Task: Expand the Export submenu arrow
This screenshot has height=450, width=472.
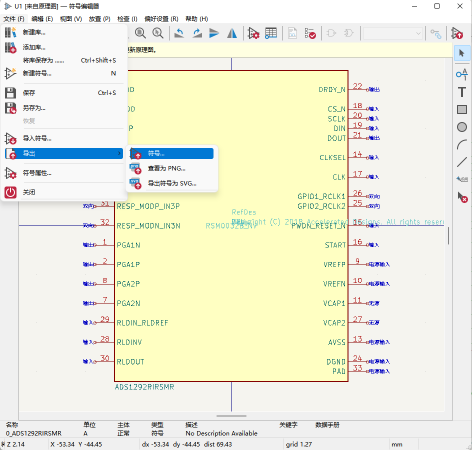Action: tap(119, 153)
